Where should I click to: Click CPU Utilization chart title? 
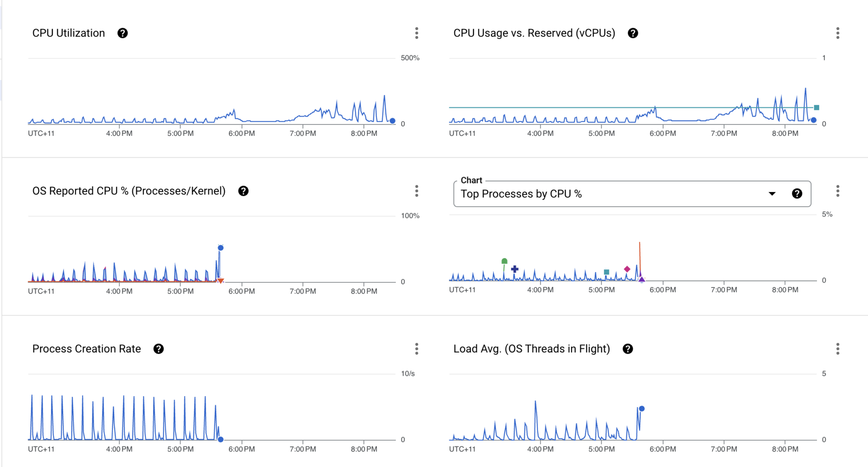click(69, 33)
